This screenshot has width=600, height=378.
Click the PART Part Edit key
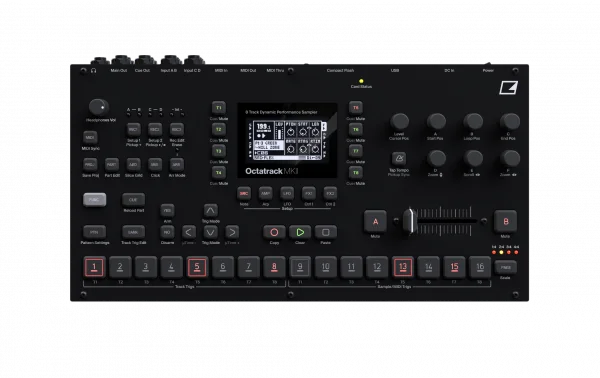click(112, 165)
